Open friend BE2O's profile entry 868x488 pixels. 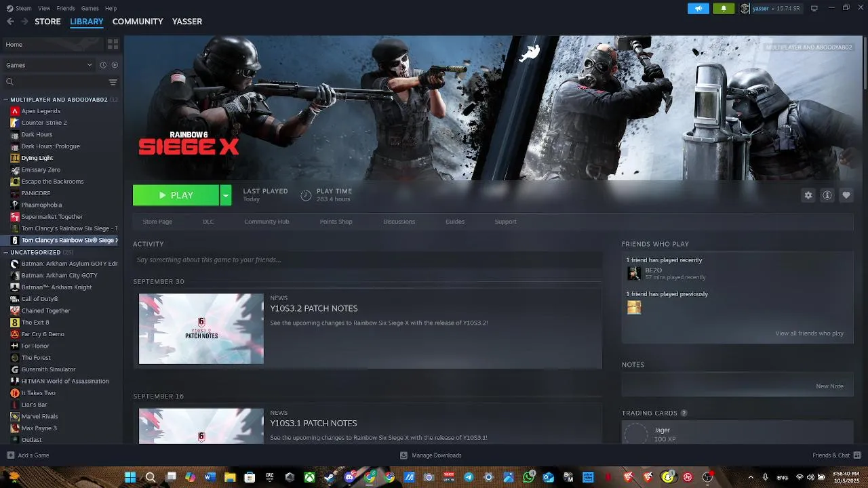tap(666, 273)
